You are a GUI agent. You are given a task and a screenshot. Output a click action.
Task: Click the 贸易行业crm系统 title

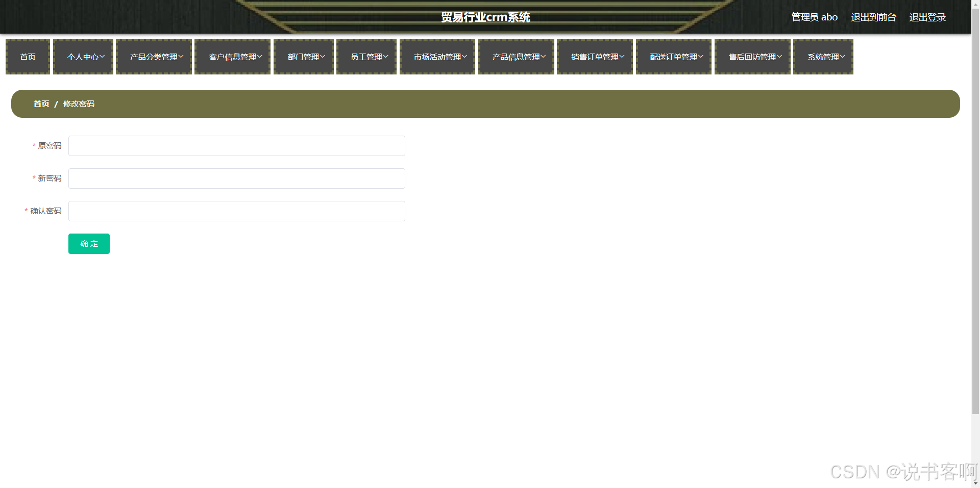coord(485,17)
